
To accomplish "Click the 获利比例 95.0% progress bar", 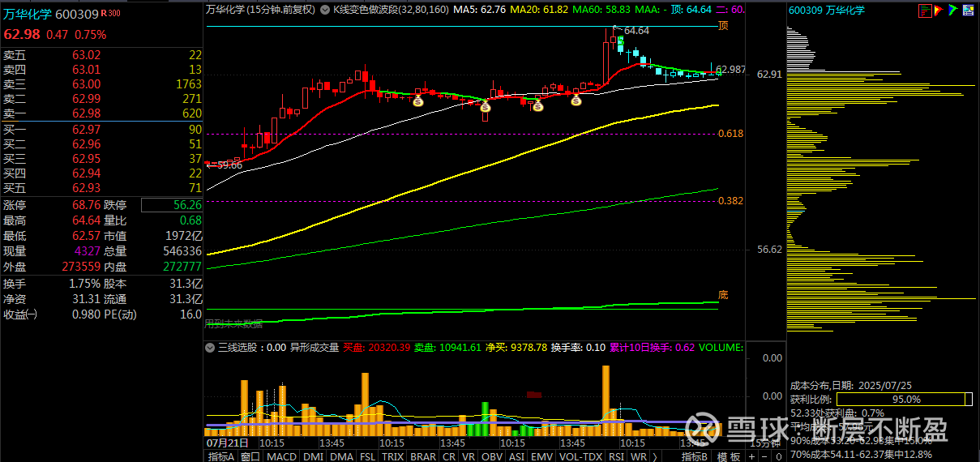I will (x=905, y=399).
